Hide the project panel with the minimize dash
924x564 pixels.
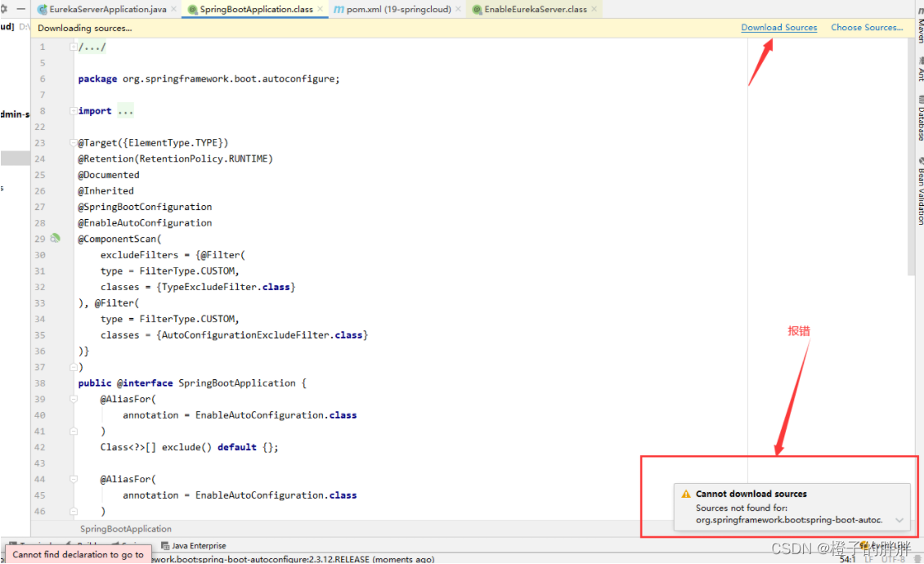[21, 9]
